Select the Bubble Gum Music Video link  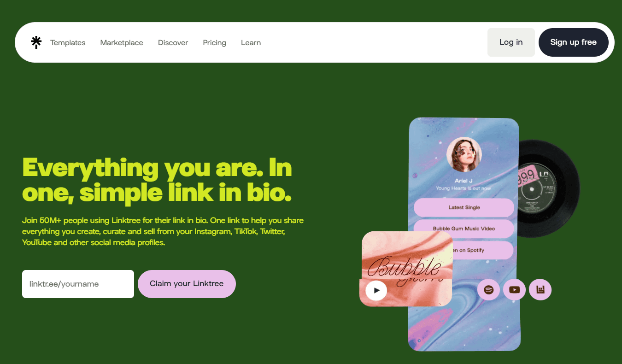(464, 229)
